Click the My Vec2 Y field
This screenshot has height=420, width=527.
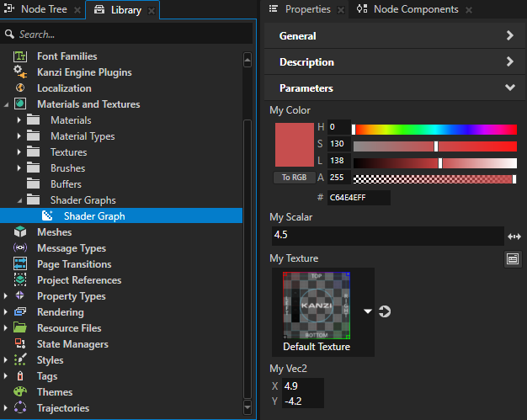coord(302,401)
